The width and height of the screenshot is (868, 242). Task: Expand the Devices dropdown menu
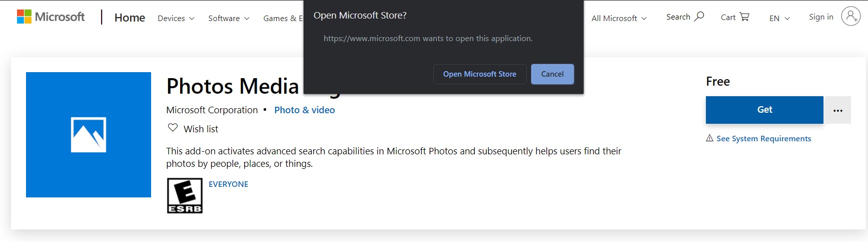pyautogui.click(x=176, y=19)
